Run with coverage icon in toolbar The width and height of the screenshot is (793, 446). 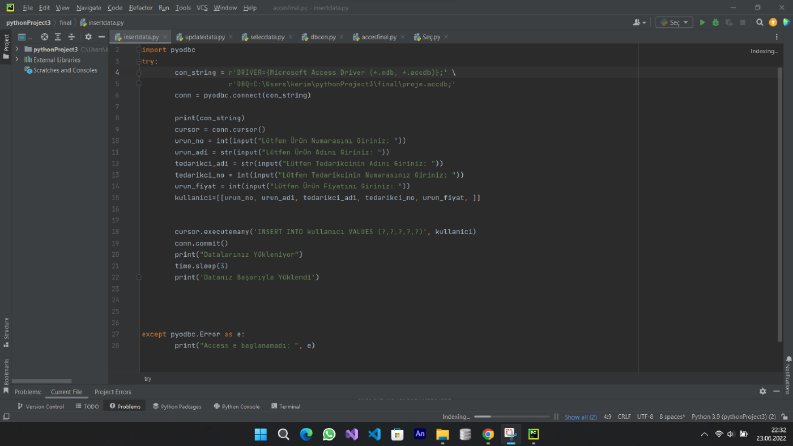[x=729, y=22]
